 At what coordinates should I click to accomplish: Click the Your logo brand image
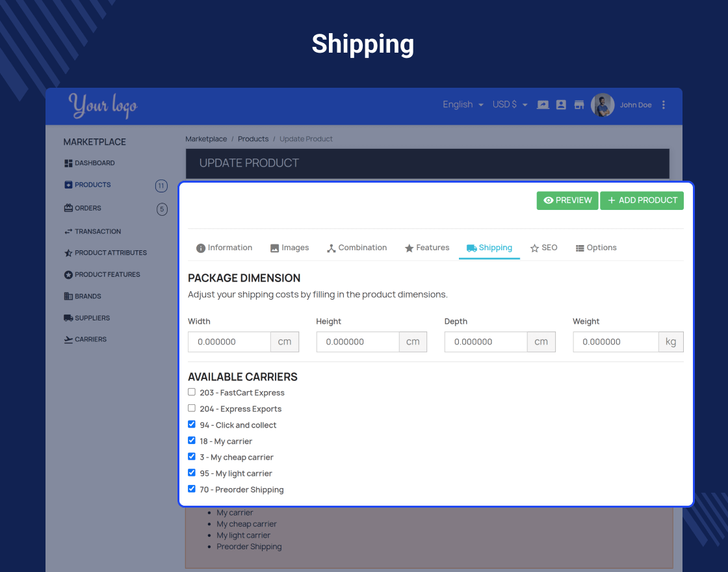click(x=103, y=105)
